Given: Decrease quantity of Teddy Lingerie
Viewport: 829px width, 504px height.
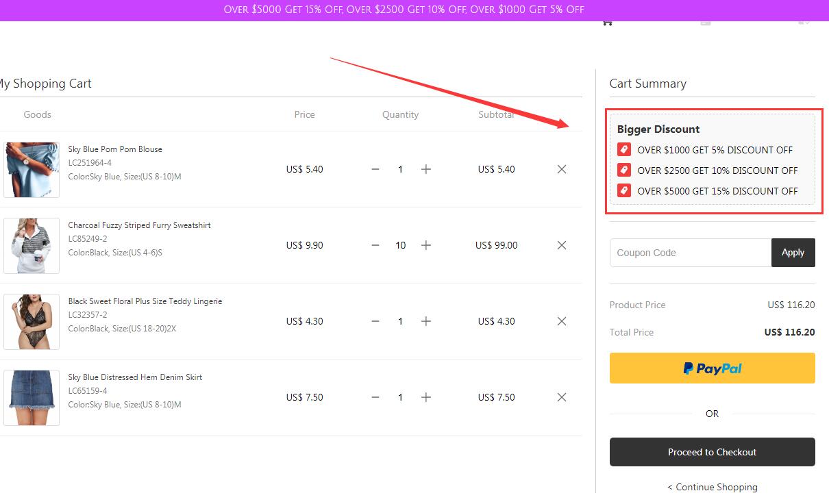Looking at the screenshot, I should (x=375, y=321).
